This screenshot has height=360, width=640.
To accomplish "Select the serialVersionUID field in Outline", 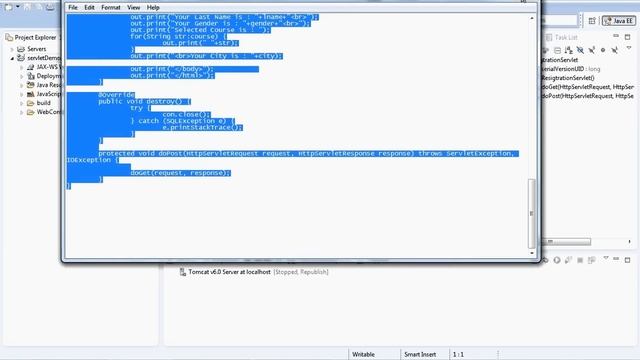I will 571,69.
